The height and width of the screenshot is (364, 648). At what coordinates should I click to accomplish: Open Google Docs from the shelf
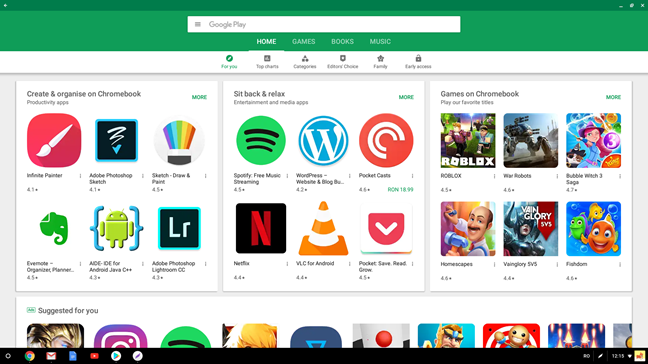(x=73, y=356)
